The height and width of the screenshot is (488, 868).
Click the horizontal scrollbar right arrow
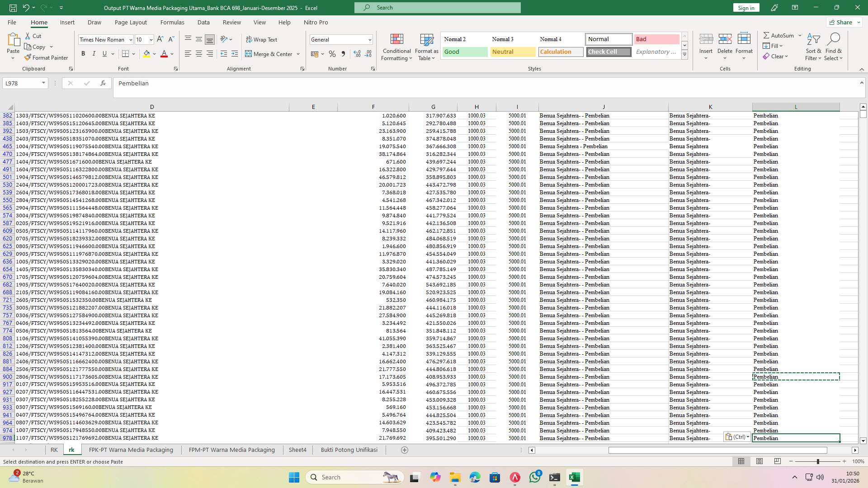855,450
